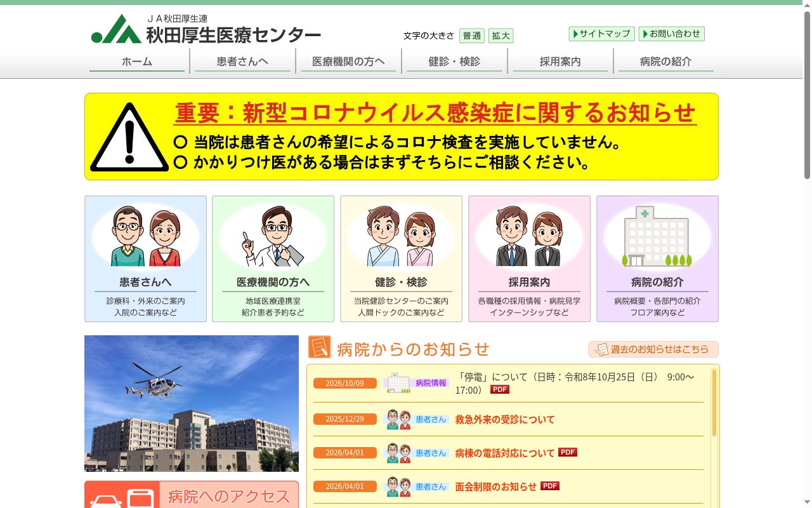Open the 病棟の電話対応について notice
Image resolution: width=812 pixels, height=508 pixels.
point(505,453)
